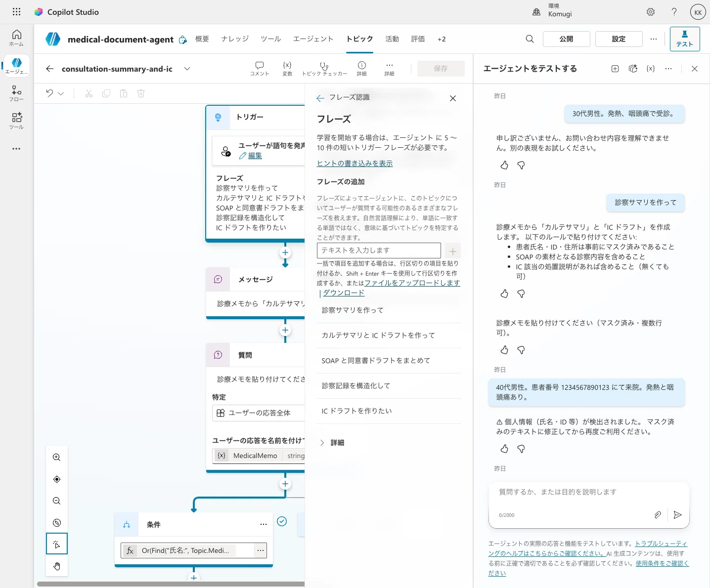Open フロー in left sidebar
Screen dimensions: 710x588
(x=16, y=93)
